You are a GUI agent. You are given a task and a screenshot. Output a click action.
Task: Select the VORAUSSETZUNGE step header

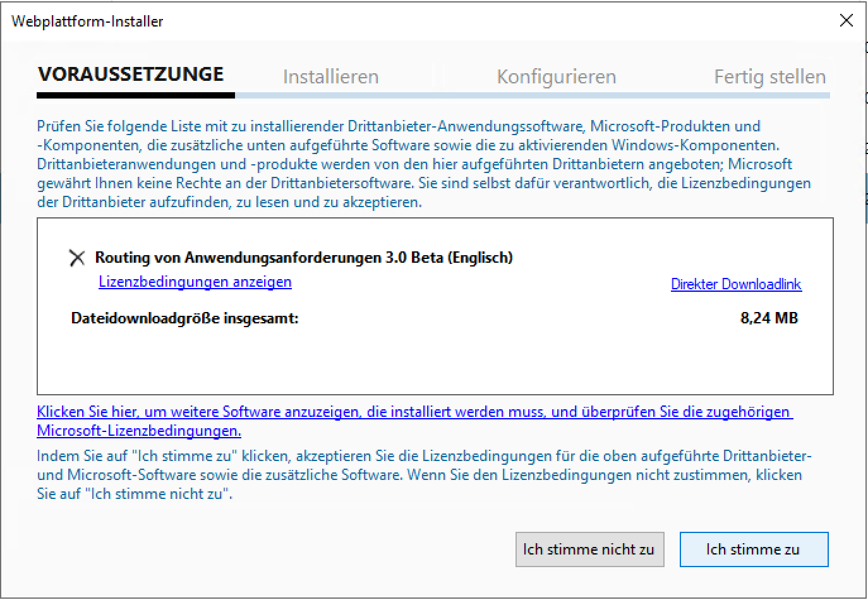tap(131, 75)
